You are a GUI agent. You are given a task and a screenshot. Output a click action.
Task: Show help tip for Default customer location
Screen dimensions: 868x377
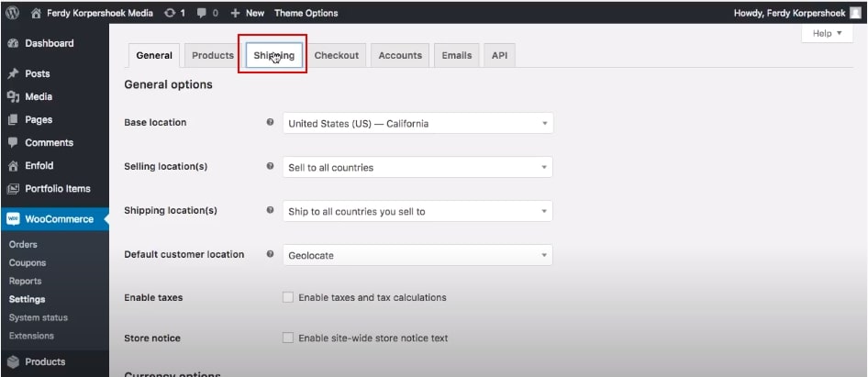(270, 253)
